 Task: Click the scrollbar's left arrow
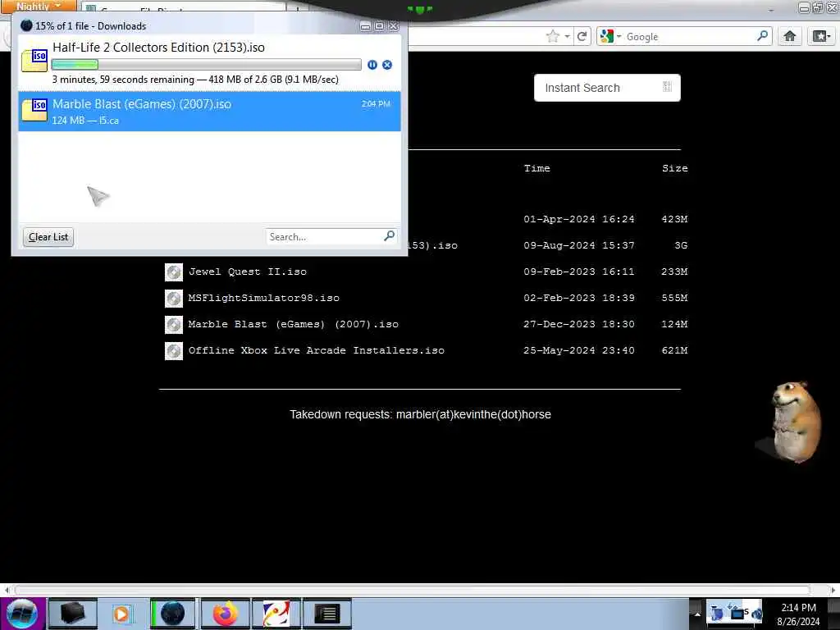(7, 591)
